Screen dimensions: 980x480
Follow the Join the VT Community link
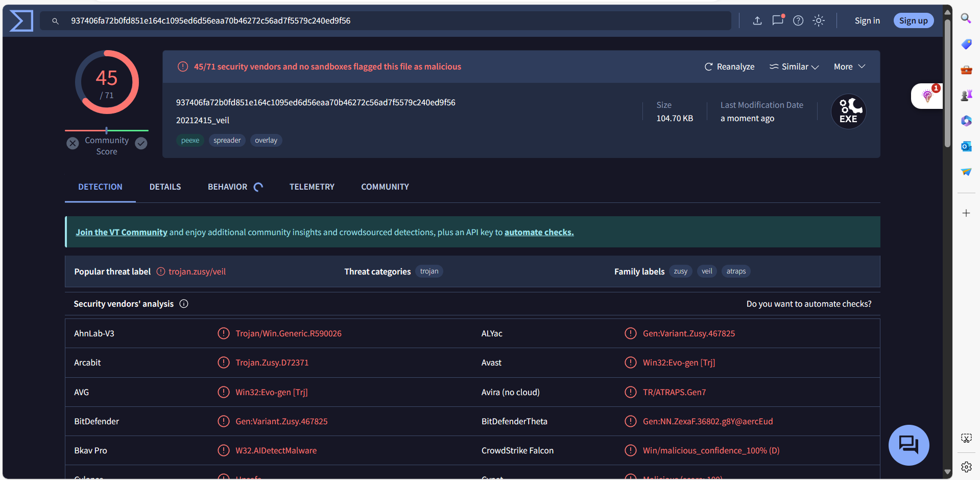pos(122,232)
